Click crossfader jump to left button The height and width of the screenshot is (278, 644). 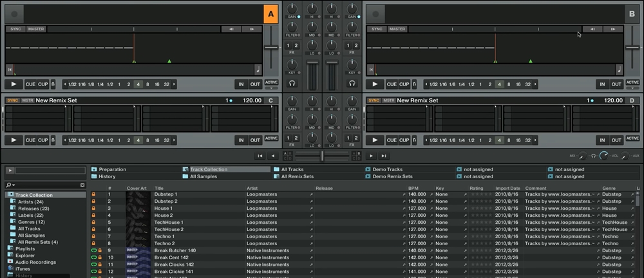[260, 156]
